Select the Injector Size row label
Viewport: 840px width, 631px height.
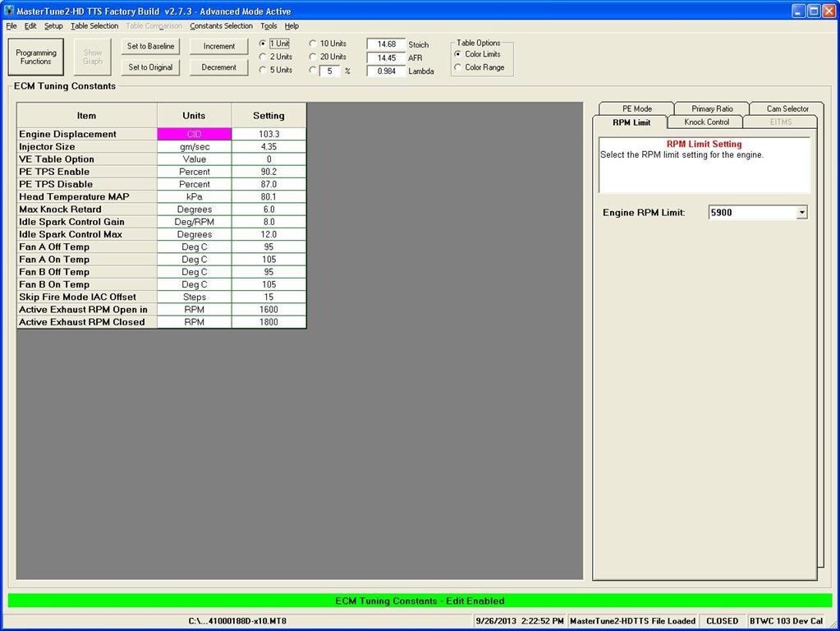coord(87,146)
